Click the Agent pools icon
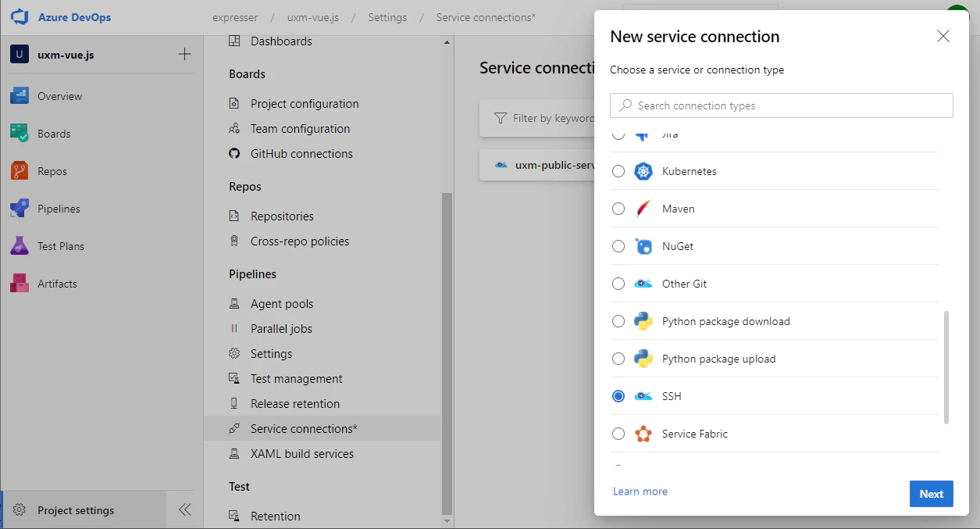 234,304
